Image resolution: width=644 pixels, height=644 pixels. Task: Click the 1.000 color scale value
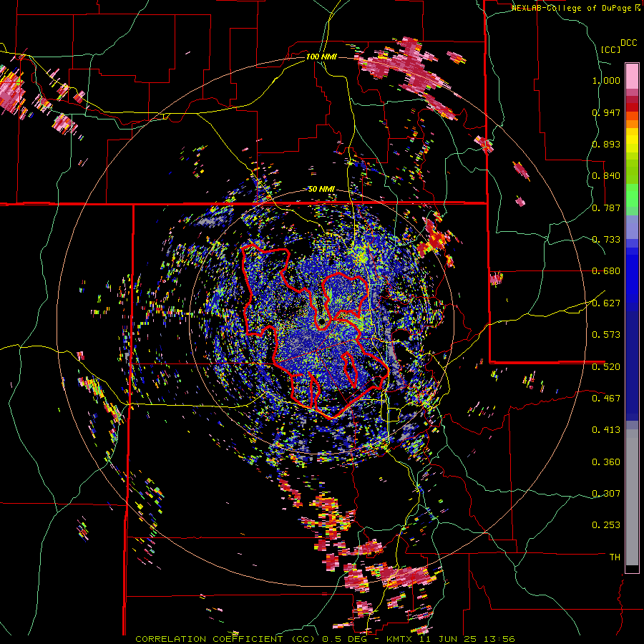pos(606,80)
